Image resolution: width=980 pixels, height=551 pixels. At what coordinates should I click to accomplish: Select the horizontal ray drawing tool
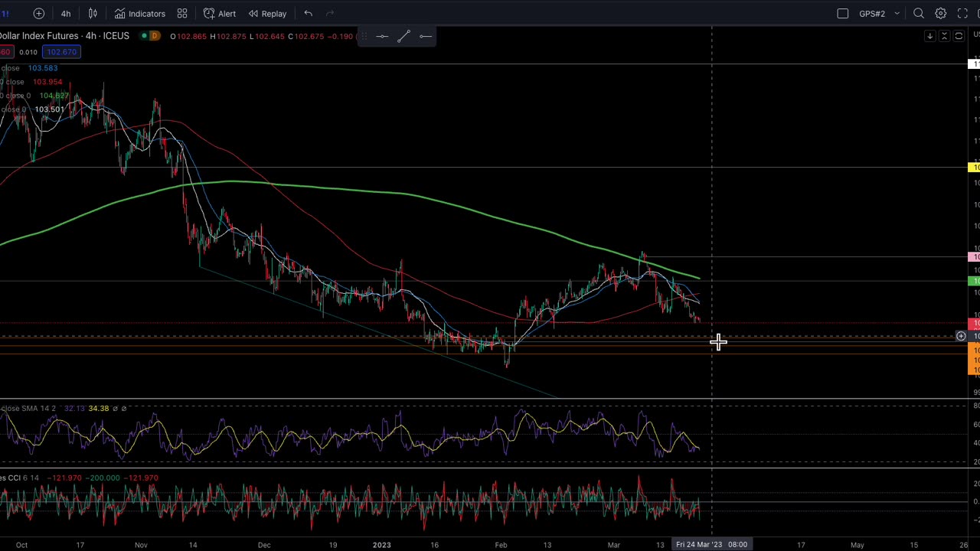[x=426, y=36]
